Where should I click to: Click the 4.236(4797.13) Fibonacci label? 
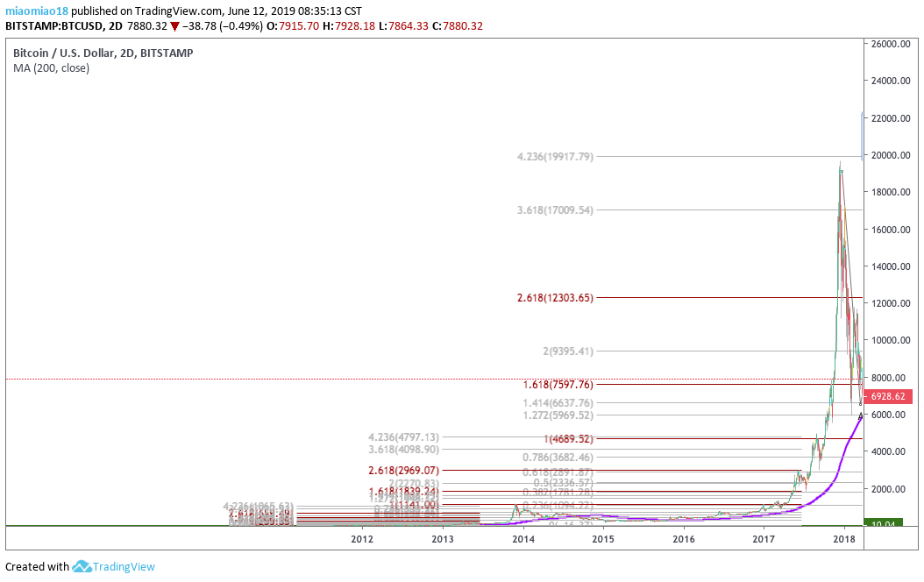click(x=403, y=437)
